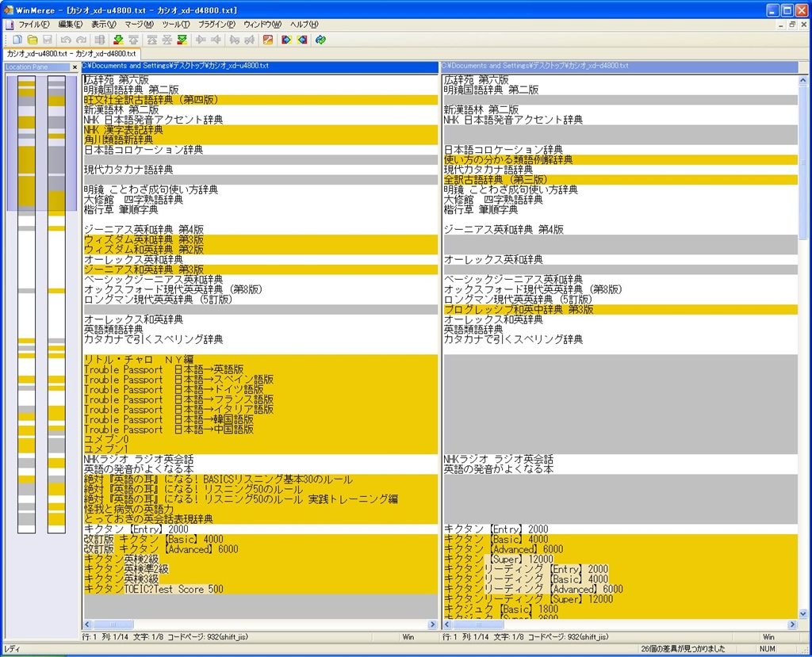The image size is (812, 657).
Task: Click the line ユメブン0
Action: click(260, 440)
